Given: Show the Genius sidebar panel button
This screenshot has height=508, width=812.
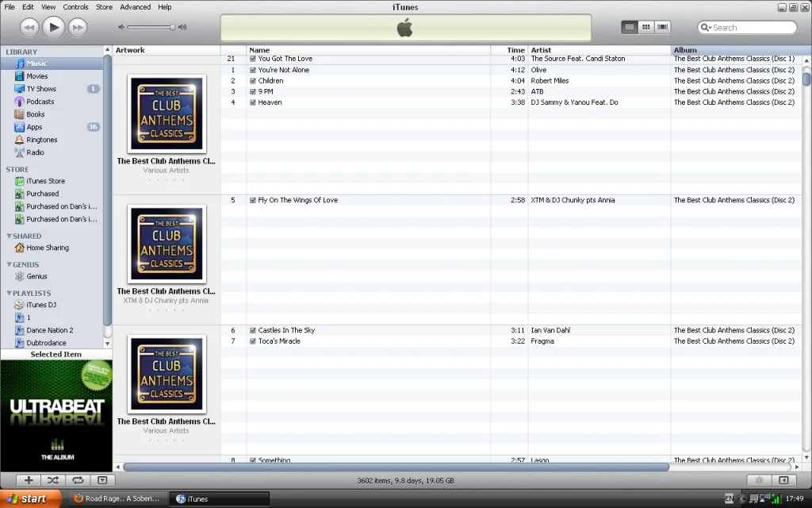Looking at the screenshot, I should [783, 480].
